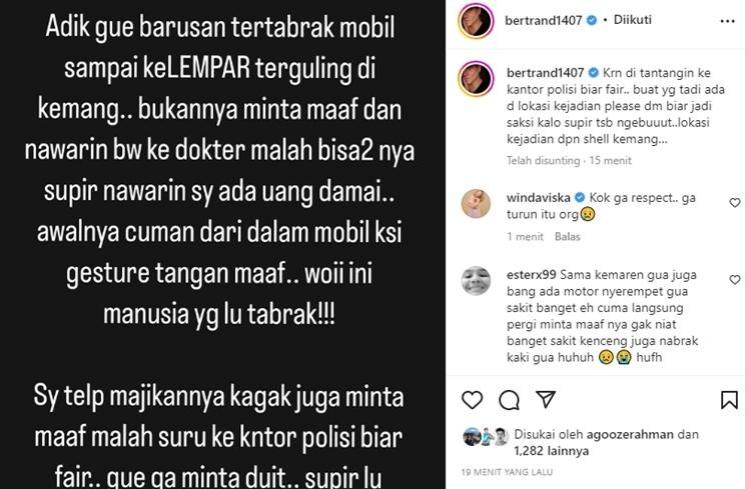Viewport: 745px width, 489px height.
Task: Click bertrand1407 username in caption
Action: pyautogui.click(x=545, y=73)
